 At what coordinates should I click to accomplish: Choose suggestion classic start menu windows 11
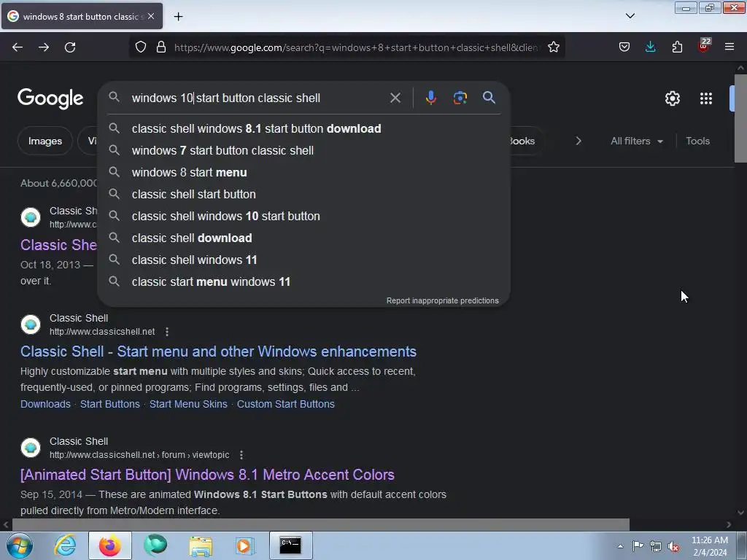303,282
